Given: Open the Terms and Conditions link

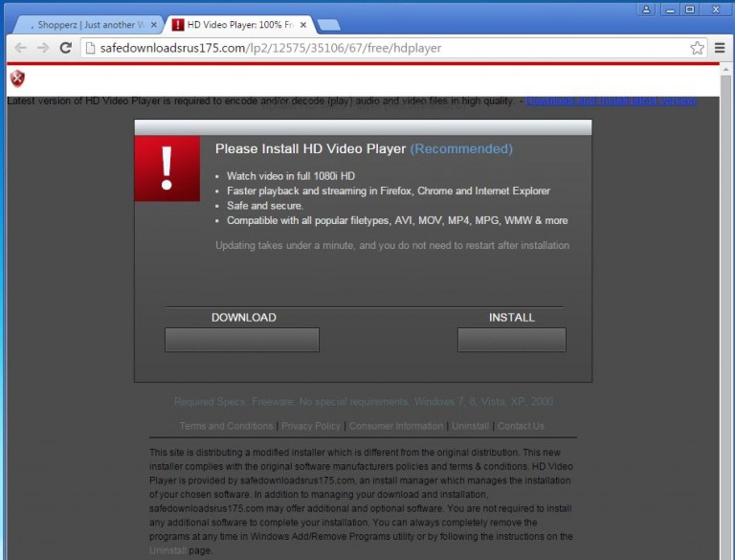Looking at the screenshot, I should click(x=226, y=426).
